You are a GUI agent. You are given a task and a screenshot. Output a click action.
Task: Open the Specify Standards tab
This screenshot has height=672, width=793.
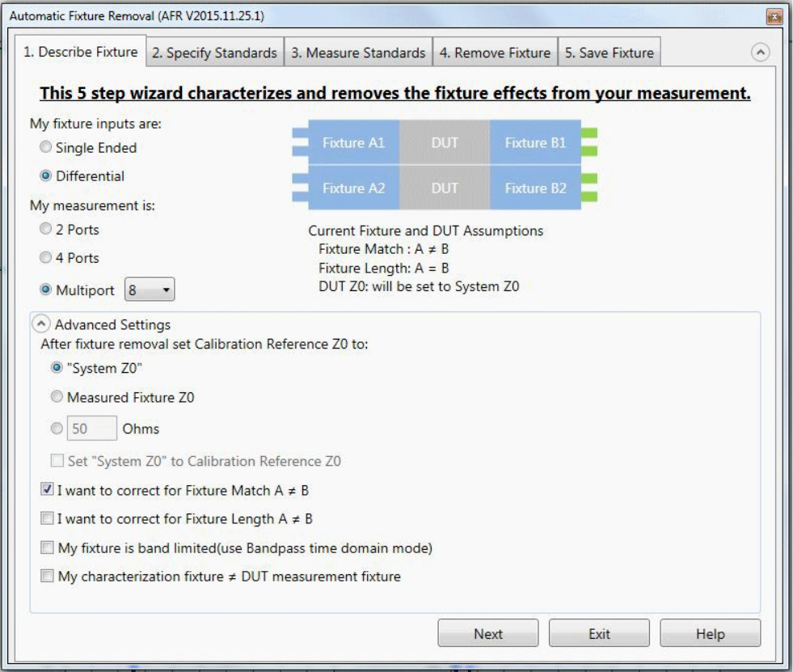(x=215, y=53)
